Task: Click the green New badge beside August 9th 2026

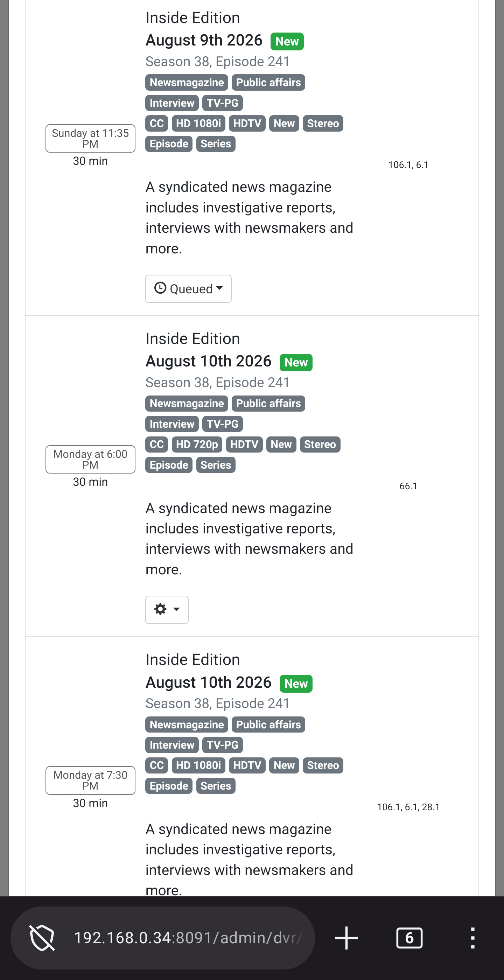Action: coord(287,41)
